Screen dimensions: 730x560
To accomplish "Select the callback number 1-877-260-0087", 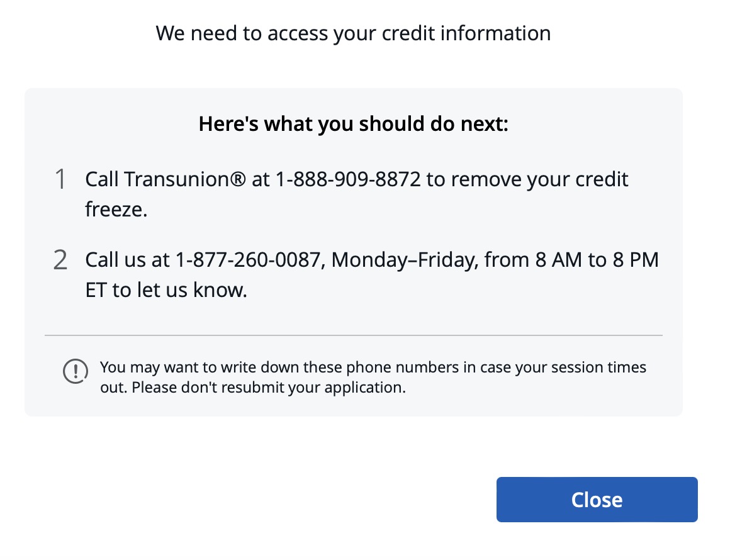I will coord(248,260).
